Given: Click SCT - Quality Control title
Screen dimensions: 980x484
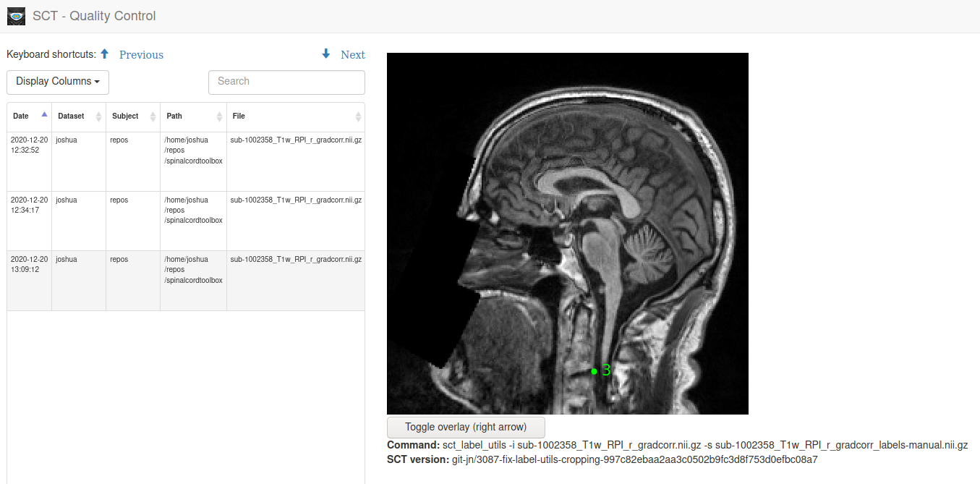Looking at the screenshot, I should point(94,16).
